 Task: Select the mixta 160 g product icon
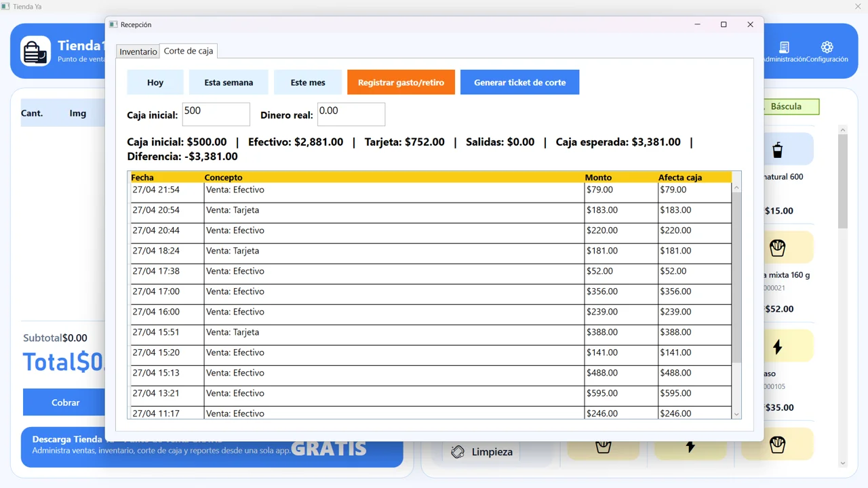pos(777,247)
